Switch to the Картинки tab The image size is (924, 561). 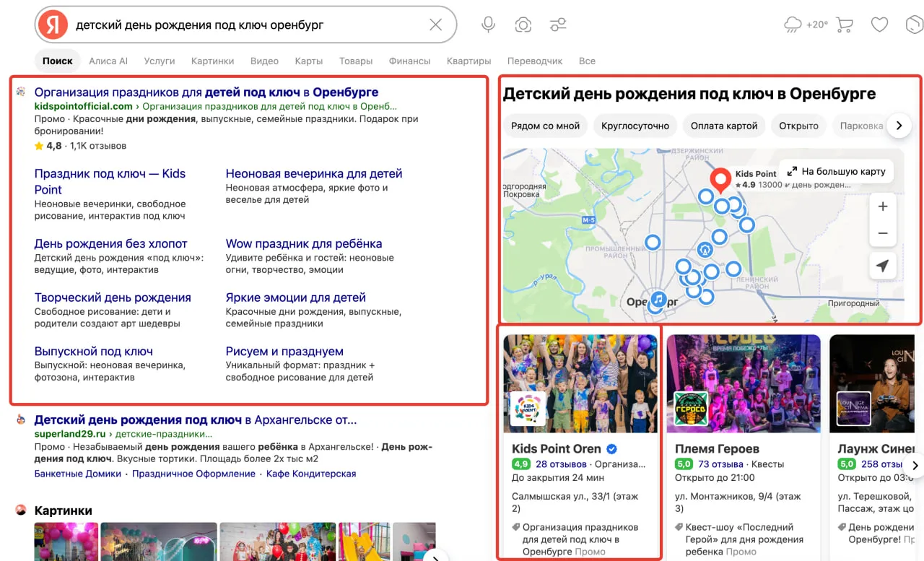pyautogui.click(x=212, y=61)
